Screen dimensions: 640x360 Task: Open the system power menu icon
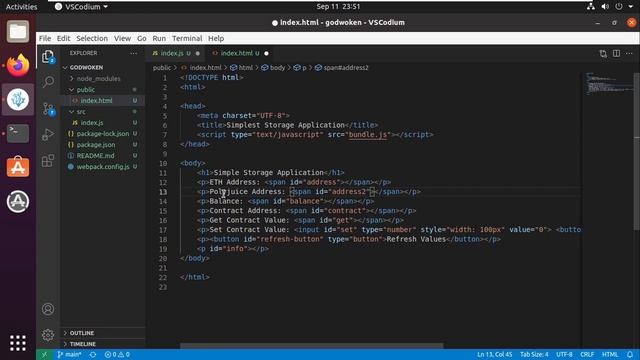click(x=619, y=7)
